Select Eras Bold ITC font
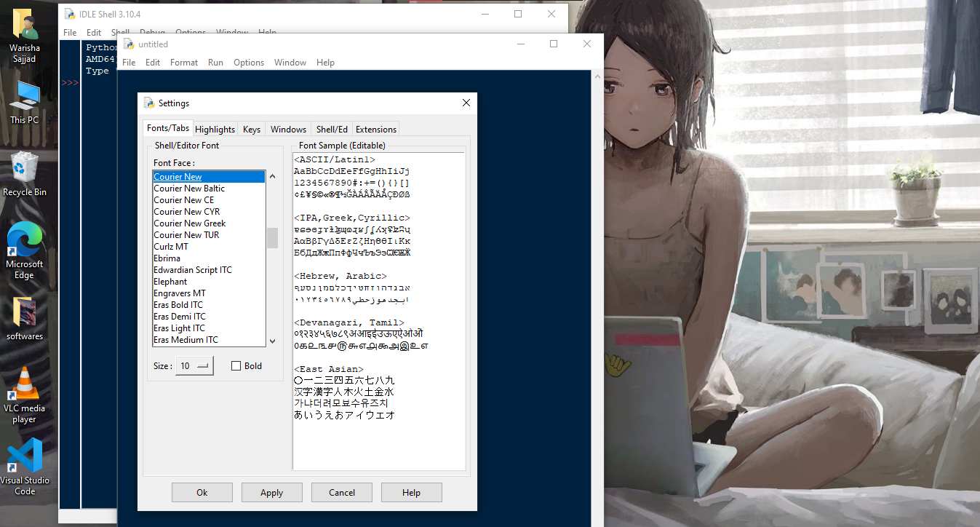 click(x=210, y=305)
